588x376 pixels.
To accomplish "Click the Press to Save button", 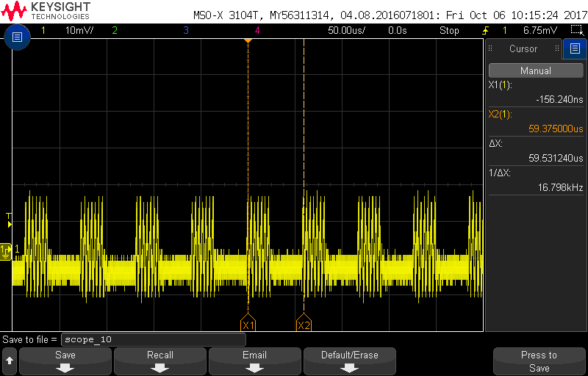I will [539, 361].
